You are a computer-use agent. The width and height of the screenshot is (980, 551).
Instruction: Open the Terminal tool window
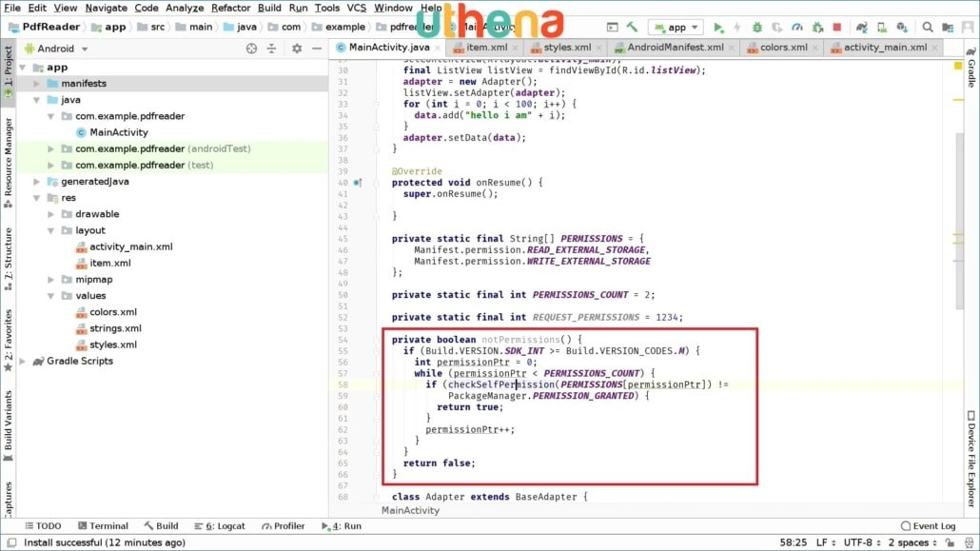coord(103,526)
